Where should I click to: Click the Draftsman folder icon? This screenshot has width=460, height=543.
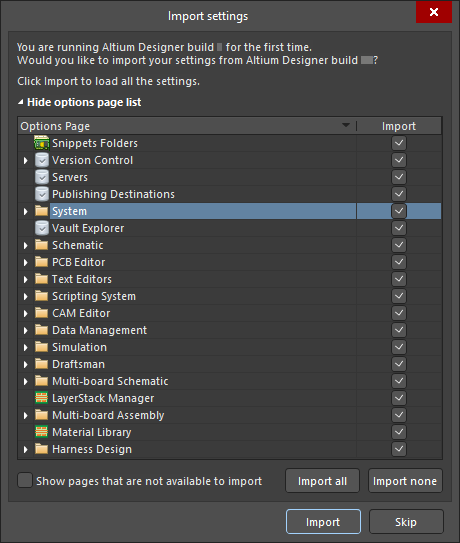pos(42,364)
